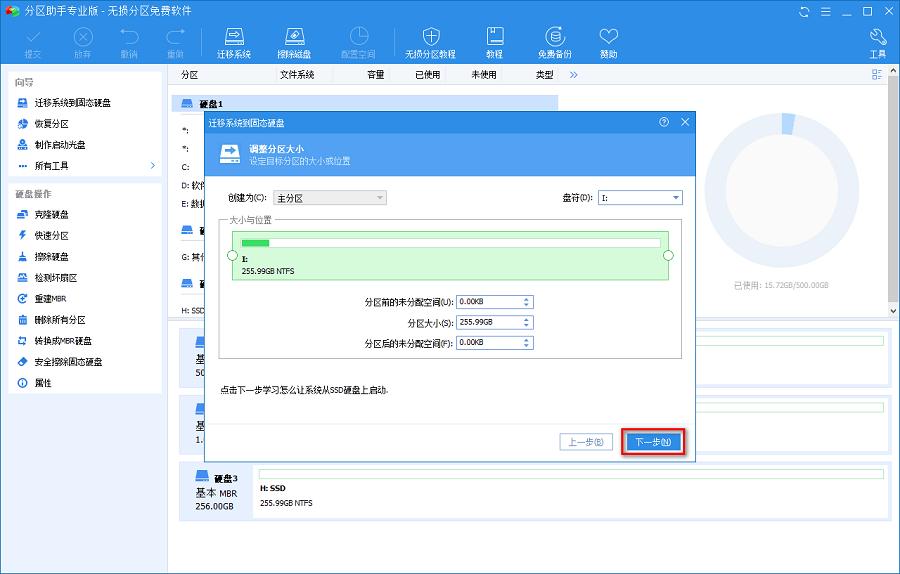Viewport: 900px width, 574px height.
Task: Open the 工具 wrench icon
Action: point(878,43)
